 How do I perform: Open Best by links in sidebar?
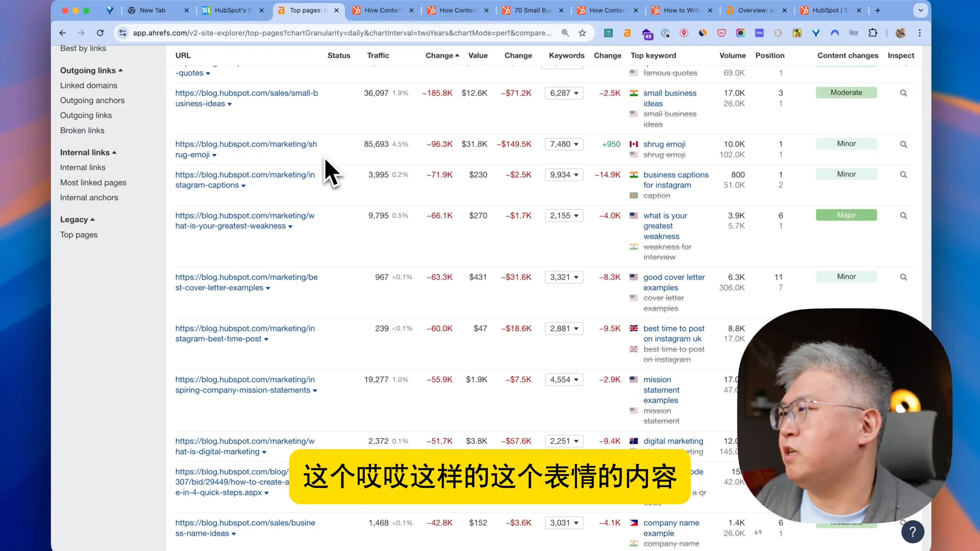point(83,48)
